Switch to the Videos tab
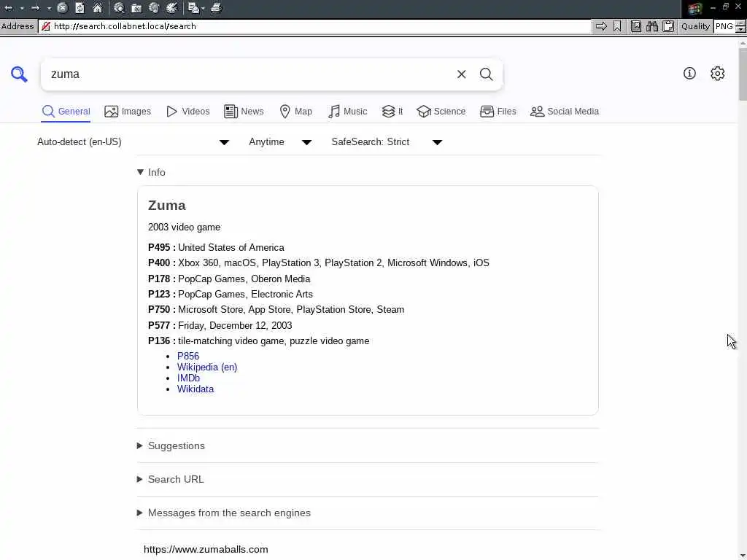The image size is (747, 560). click(x=187, y=112)
